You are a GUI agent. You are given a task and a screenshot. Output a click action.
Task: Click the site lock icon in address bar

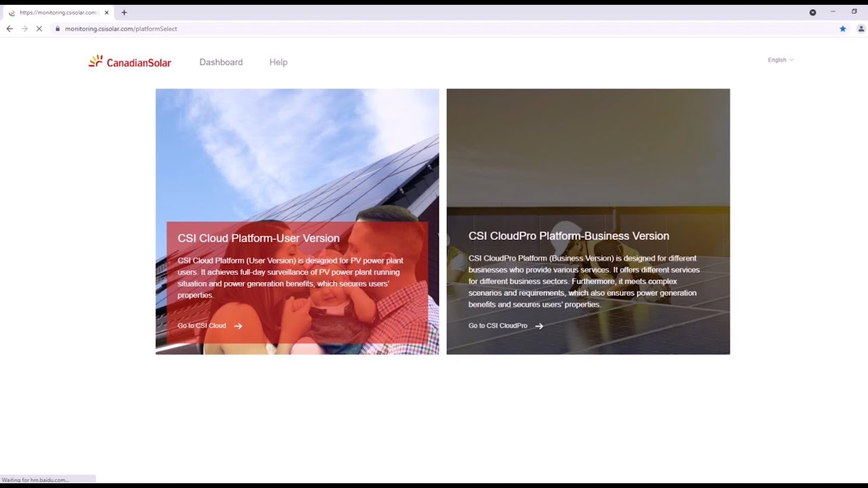58,28
